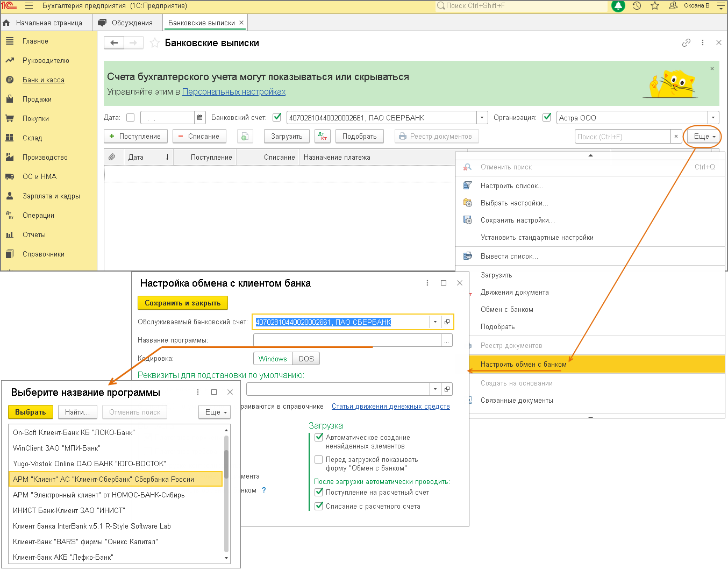The image size is (728, 570).
Task: Toggle Списание с расчетного счета checkbox
Action: pos(319,506)
